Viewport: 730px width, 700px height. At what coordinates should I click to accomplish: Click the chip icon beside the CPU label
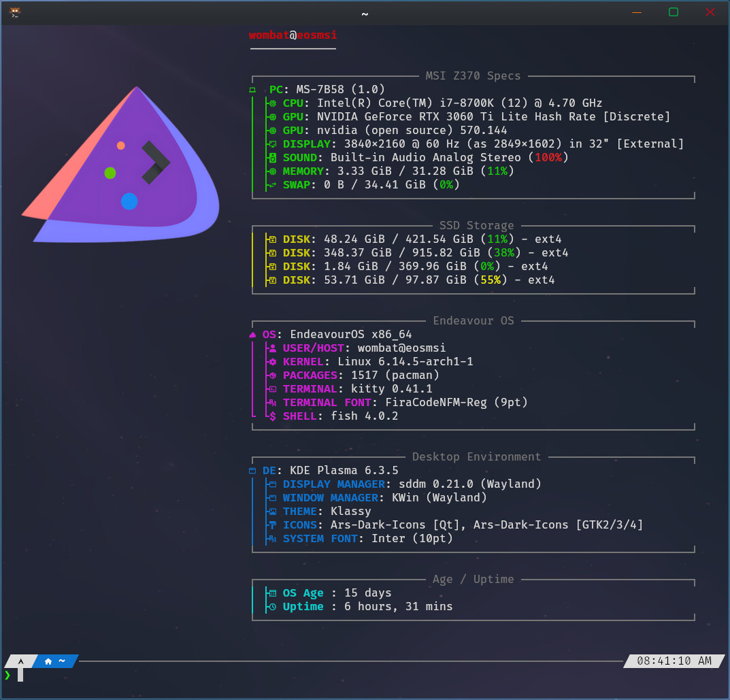(272, 103)
